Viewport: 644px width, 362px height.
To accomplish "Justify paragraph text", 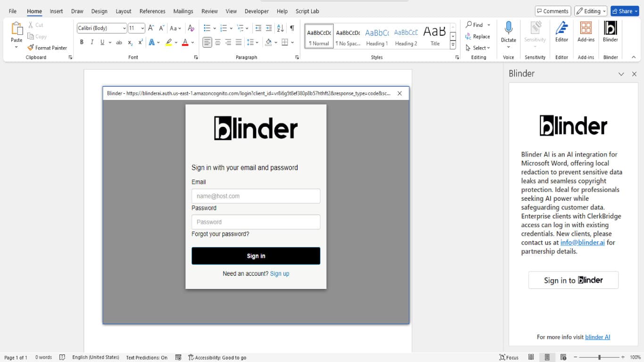I will [x=239, y=42].
